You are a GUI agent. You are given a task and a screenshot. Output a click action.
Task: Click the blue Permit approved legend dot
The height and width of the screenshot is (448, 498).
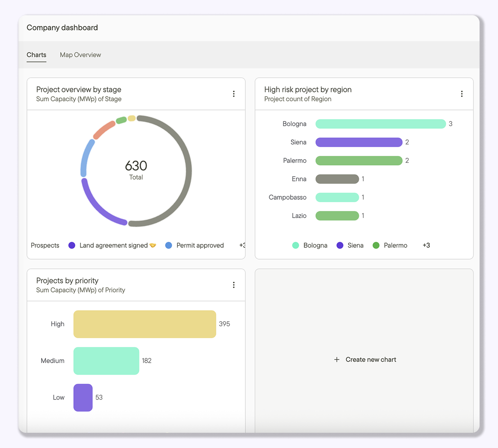tap(168, 245)
